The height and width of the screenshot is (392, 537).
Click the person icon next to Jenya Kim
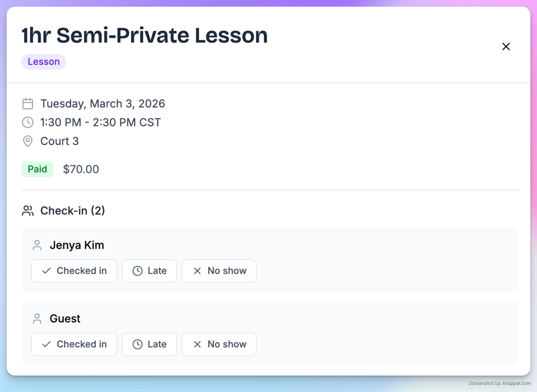coord(37,245)
